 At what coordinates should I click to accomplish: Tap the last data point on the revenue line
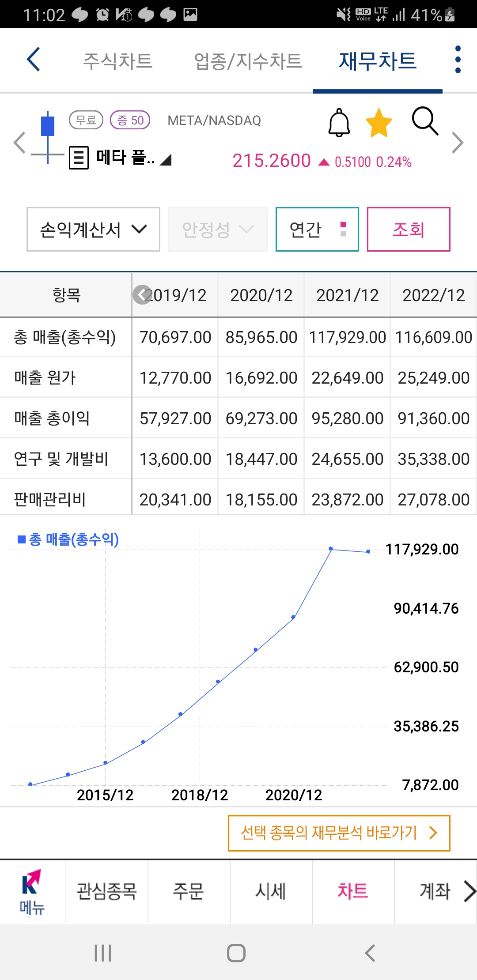(368, 551)
